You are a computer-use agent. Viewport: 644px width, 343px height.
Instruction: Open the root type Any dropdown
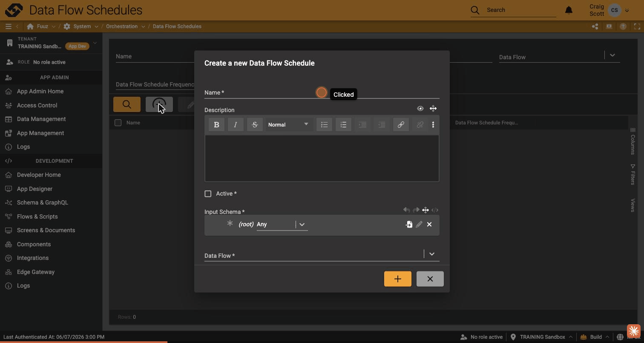coord(302,225)
